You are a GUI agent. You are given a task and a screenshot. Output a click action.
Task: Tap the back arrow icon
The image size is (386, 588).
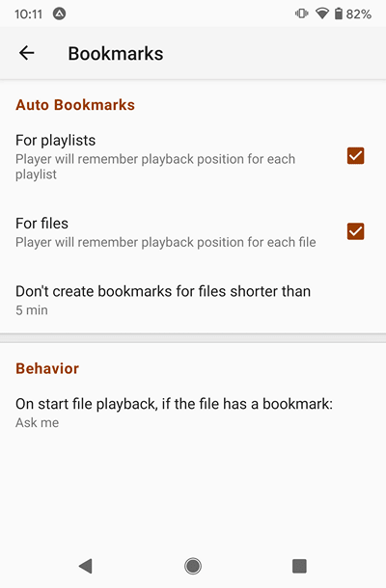tap(27, 53)
